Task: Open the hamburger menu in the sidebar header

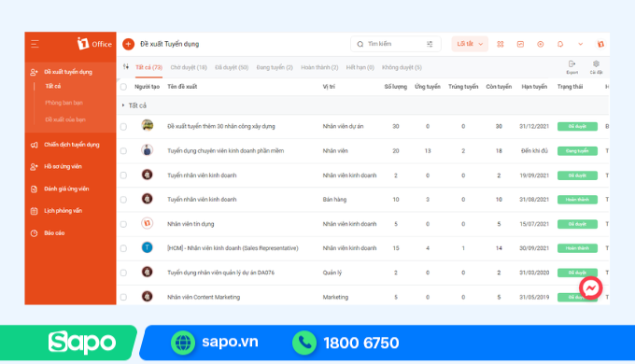Action: (x=35, y=44)
